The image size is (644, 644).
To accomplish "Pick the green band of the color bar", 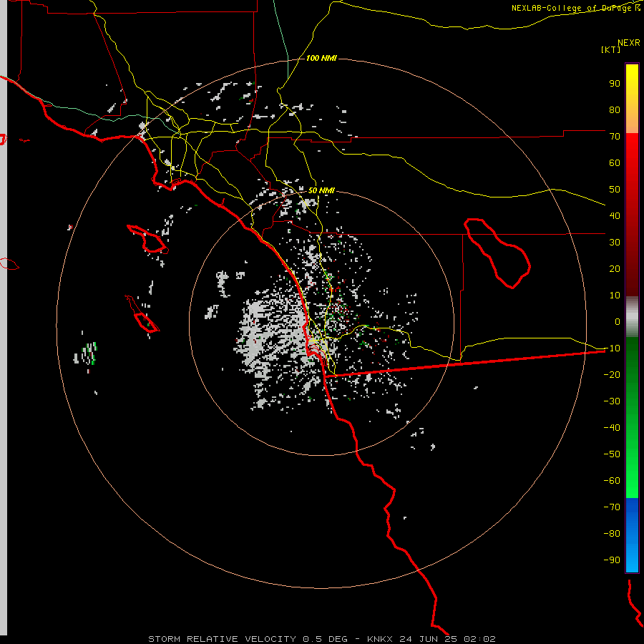I will pos(632,417).
